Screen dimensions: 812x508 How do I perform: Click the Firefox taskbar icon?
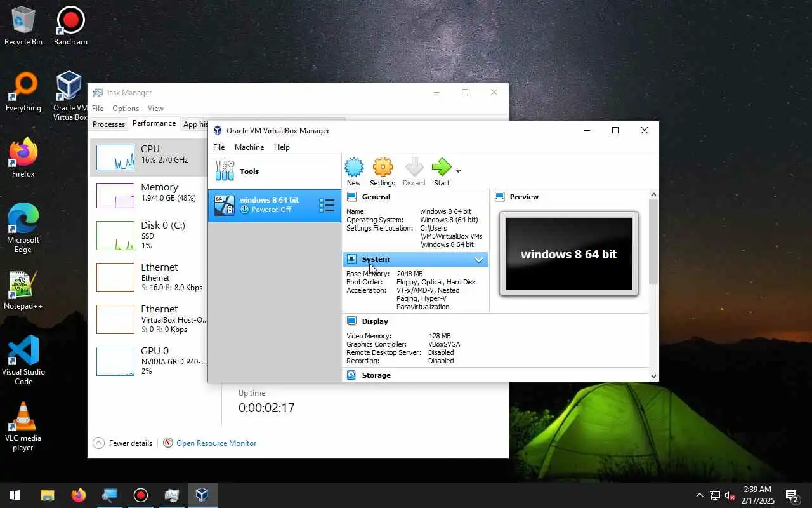point(79,495)
